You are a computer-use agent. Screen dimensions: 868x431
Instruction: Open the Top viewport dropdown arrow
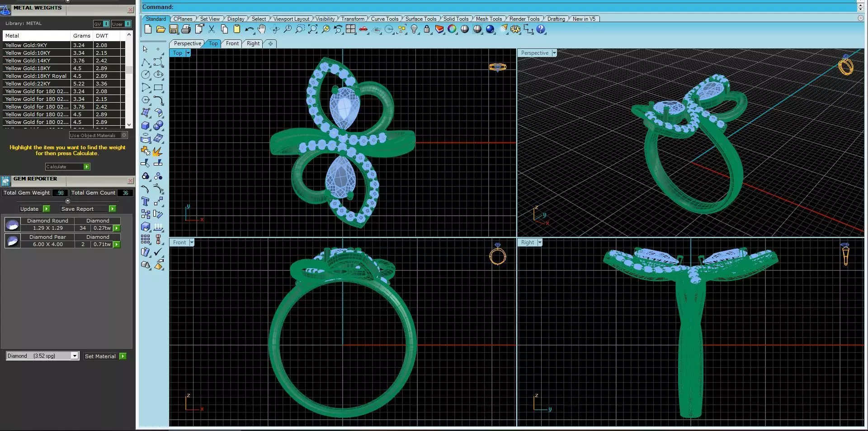coord(188,53)
